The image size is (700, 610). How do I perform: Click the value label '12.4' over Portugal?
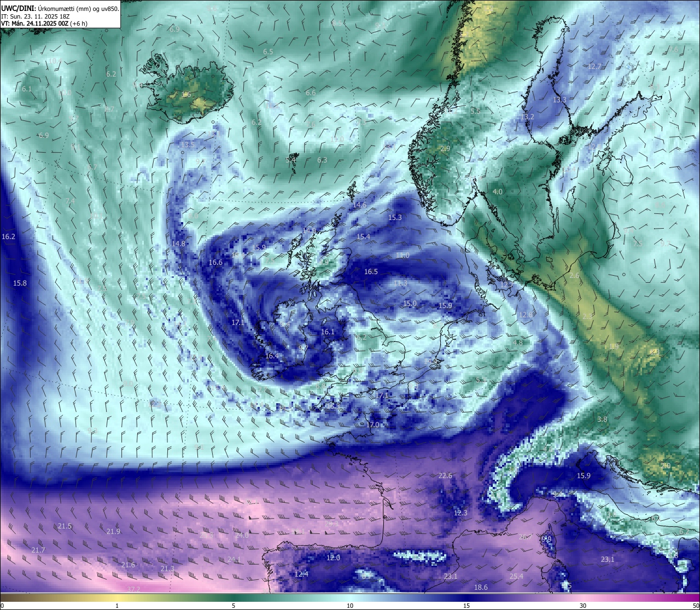[301, 574]
